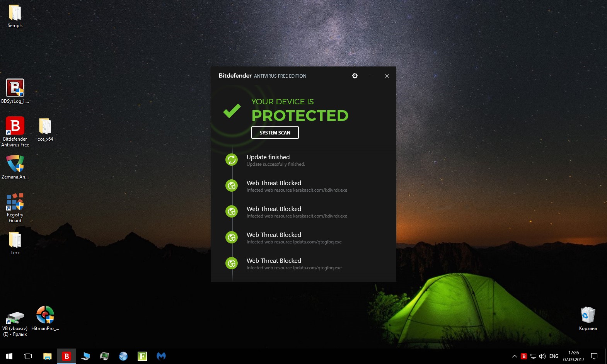
Task: Show hidden system tray icons
Action: tap(515, 356)
